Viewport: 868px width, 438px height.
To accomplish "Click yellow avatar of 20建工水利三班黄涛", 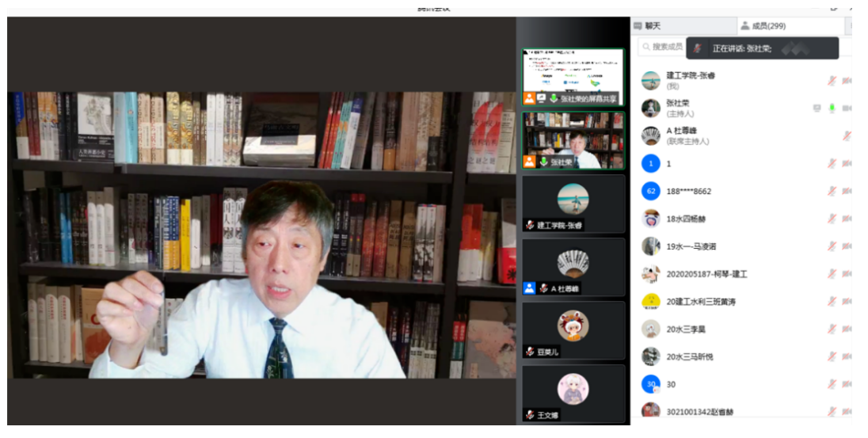I will [650, 302].
